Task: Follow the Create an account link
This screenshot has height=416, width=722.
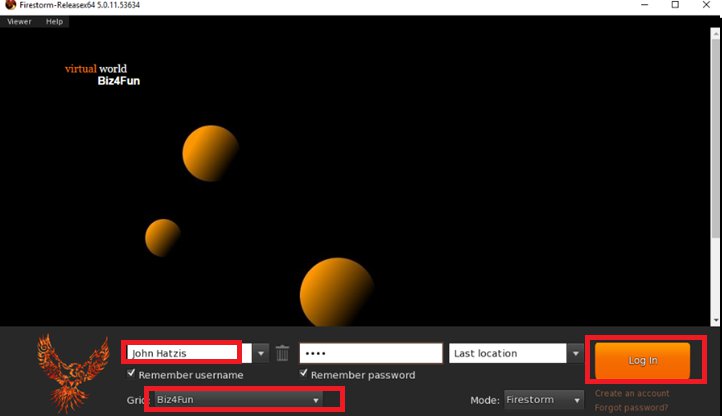Action: click(630, 394)
